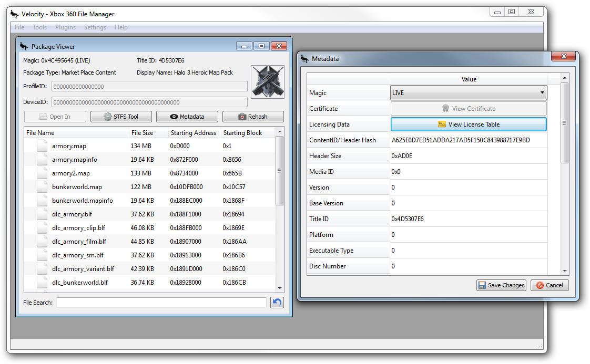Click the Platform value cell

[469, 235]
